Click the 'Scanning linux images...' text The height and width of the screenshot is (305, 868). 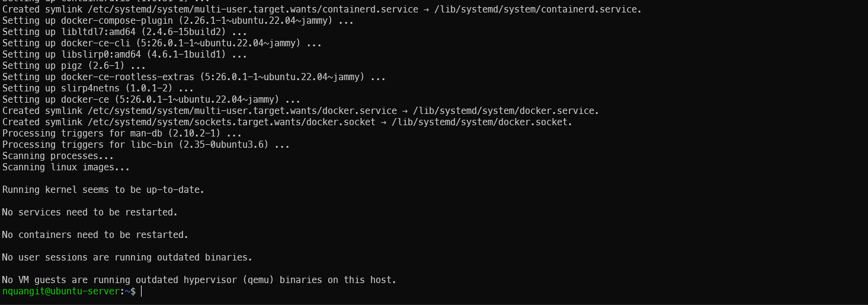66,167
